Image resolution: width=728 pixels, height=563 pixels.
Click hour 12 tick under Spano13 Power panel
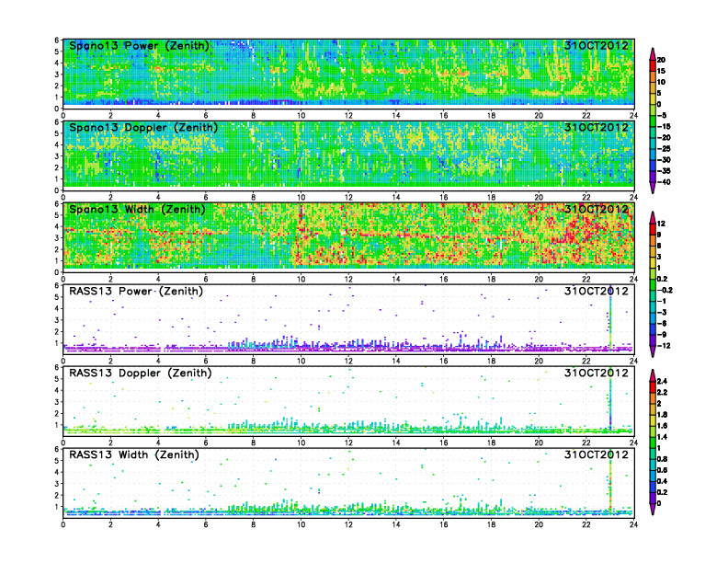point(348,116)
